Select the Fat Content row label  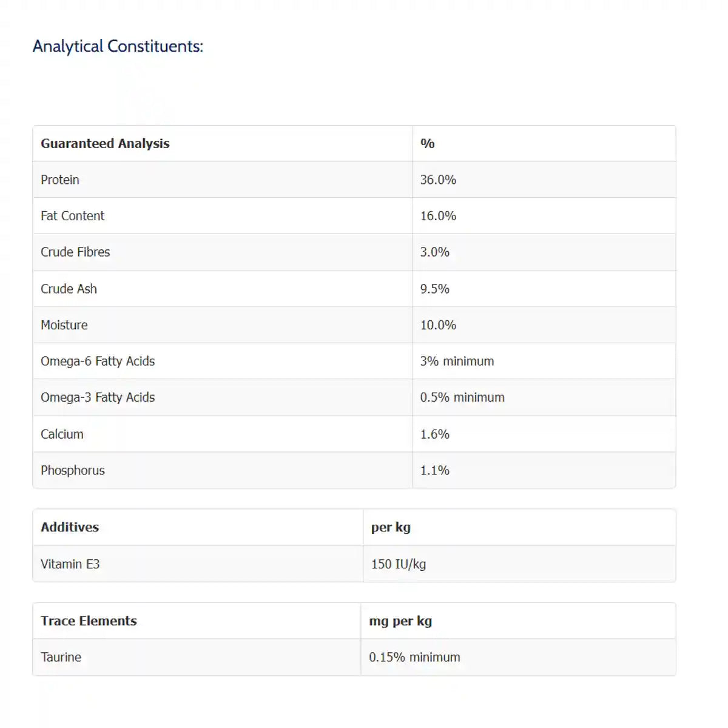72,216
